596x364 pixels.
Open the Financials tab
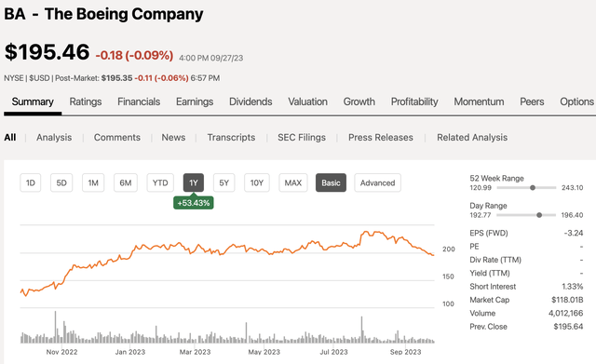click(x=139, y=101)
